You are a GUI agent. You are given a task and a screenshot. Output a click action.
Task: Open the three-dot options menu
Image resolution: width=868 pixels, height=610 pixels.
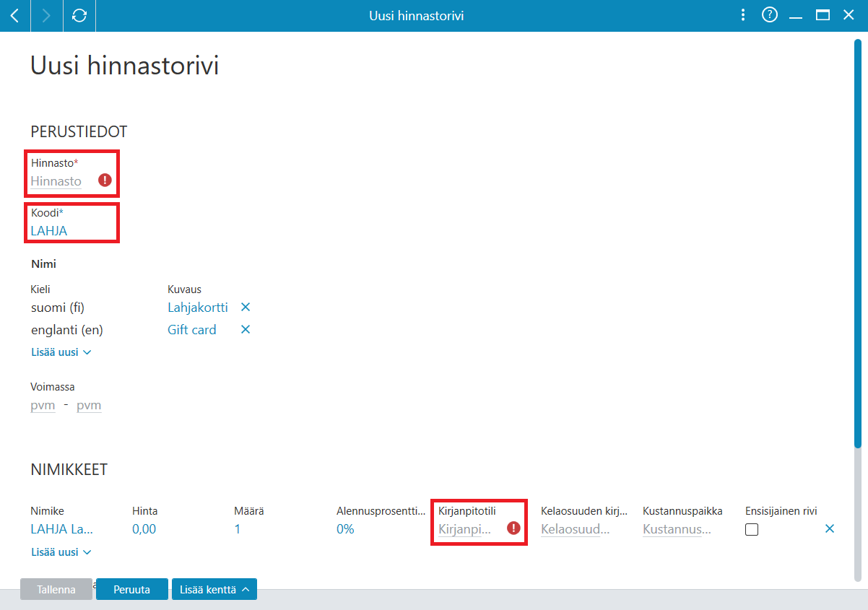point(743,15)
